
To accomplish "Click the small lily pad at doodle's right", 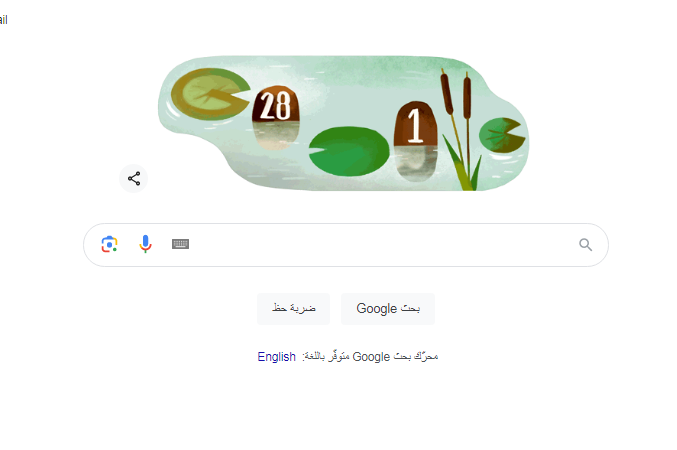I will 502,135.
